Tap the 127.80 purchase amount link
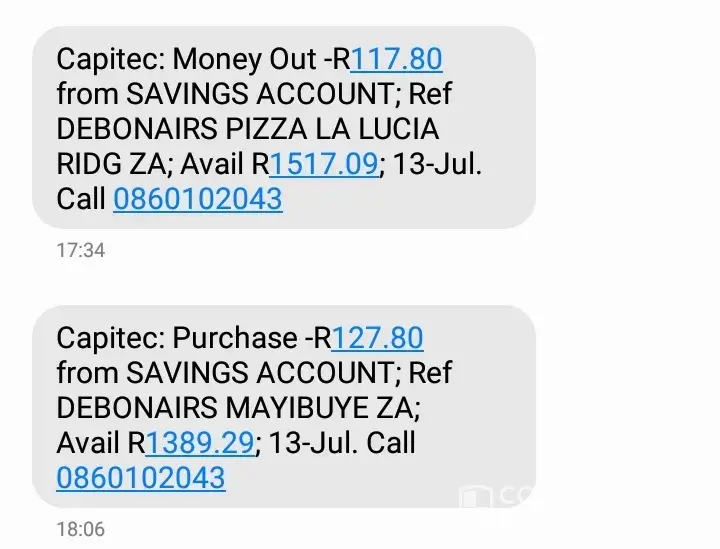The height and width of the screenshot is (549, 720). pos(377,338)
